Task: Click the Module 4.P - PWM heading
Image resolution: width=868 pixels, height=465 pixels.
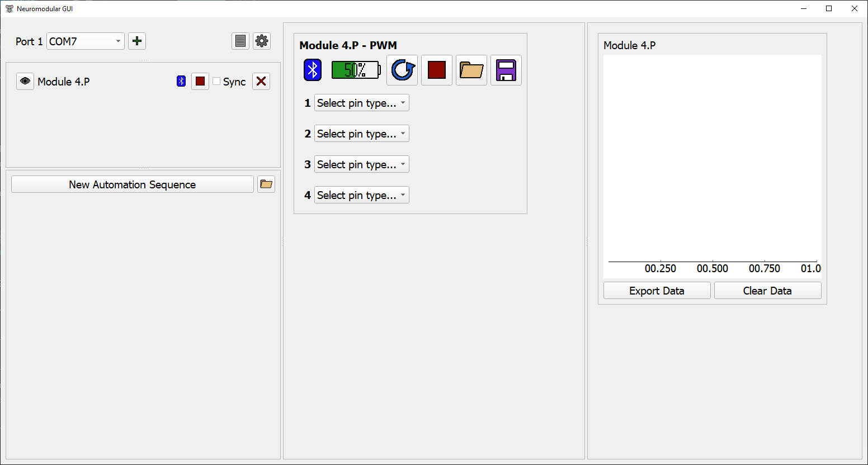Action: [348, 45]
